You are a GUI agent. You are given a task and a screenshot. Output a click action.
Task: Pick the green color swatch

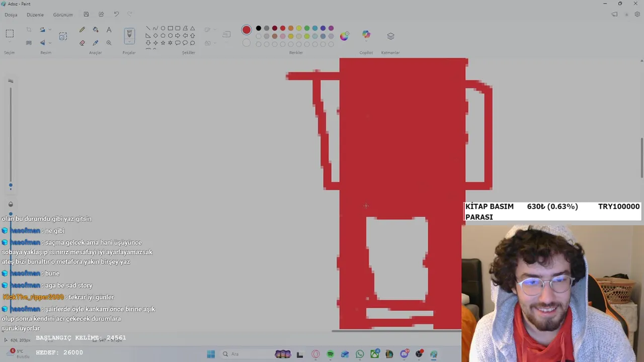pos(307,28)
